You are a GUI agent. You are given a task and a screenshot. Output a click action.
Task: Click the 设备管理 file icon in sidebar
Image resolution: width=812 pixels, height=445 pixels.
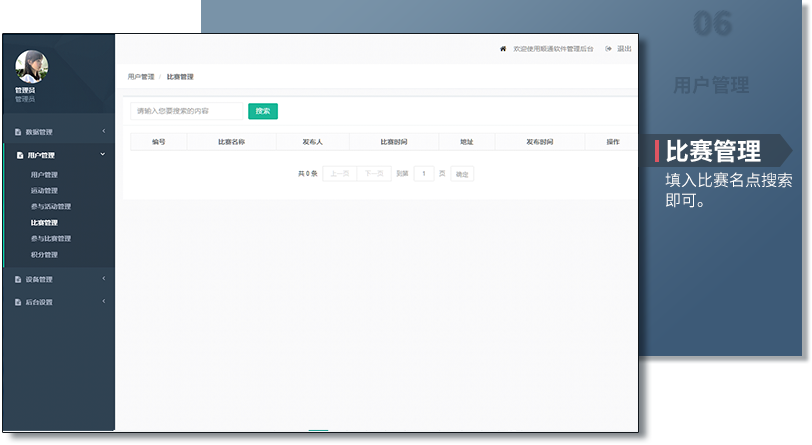point(18,279)
